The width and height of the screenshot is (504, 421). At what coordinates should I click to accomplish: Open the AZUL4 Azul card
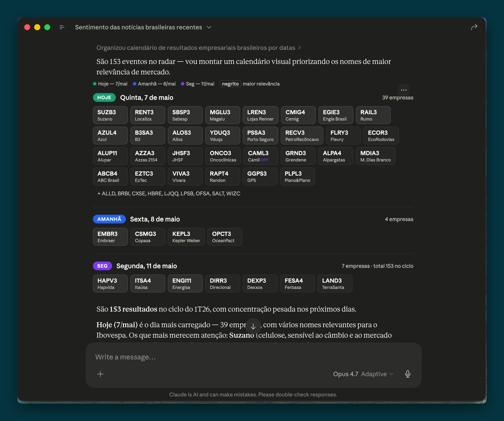click(x=110, y=136)
